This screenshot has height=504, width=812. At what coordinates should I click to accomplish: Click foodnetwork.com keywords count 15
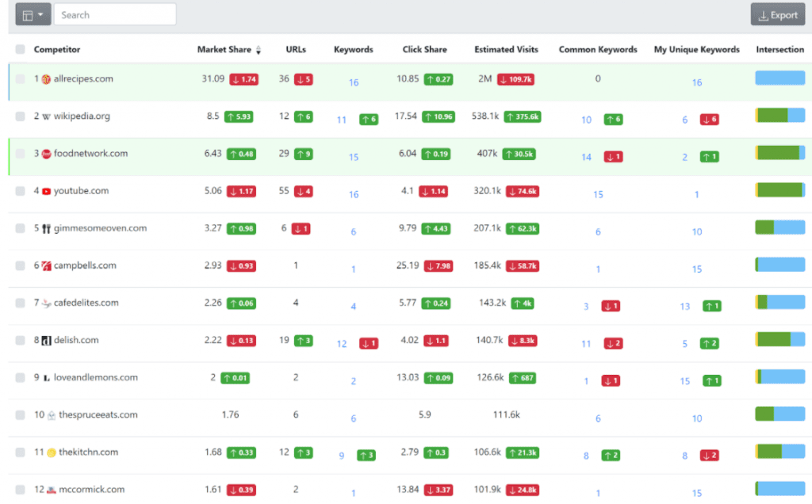(x=354, y=157)
